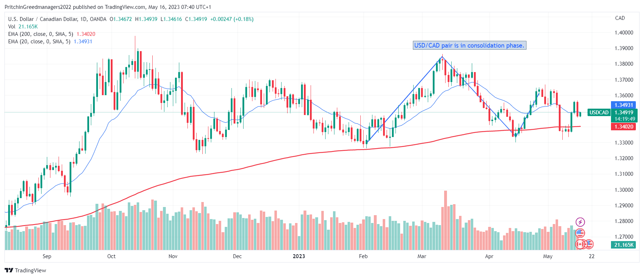Image resolution: width=644 pixels, height=278 pixels.
Task: Click the green 1.34919 last price label
Action: click(x=624, y=113)
